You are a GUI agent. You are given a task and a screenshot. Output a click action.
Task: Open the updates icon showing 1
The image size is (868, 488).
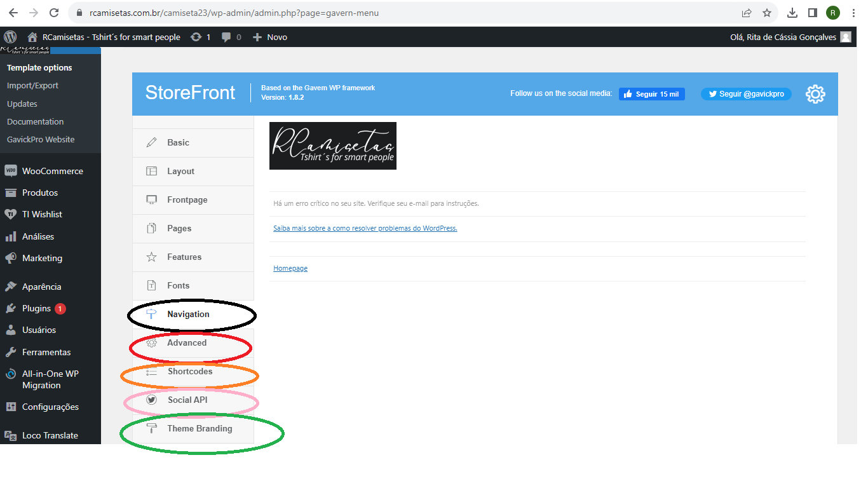(x=196, y=37)
